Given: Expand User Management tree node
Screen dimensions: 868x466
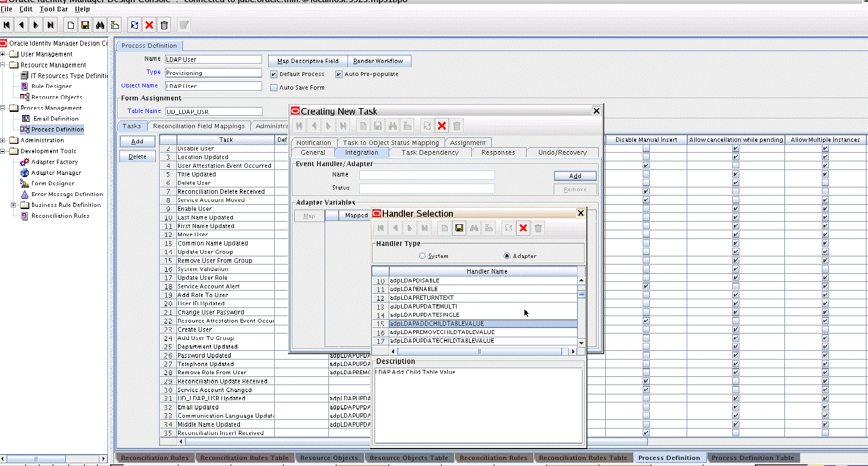Looking at the screenshot, I should tap(3, 54).
